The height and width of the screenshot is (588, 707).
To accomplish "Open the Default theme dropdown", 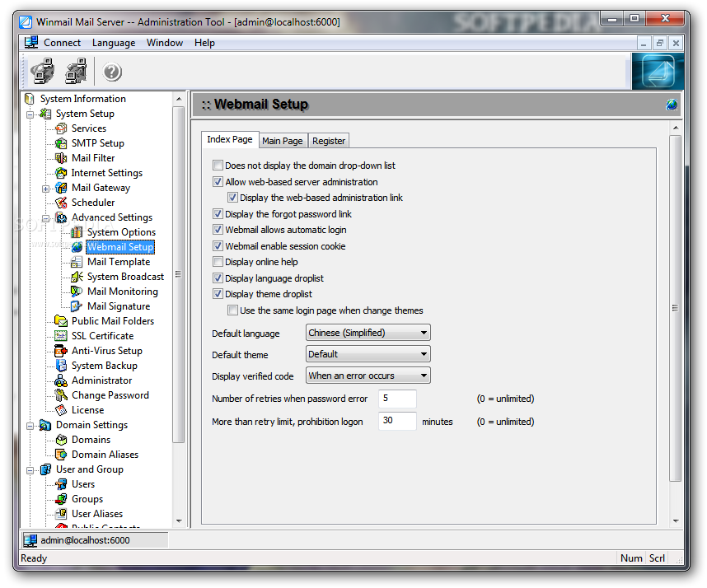I will pos(368,354).
